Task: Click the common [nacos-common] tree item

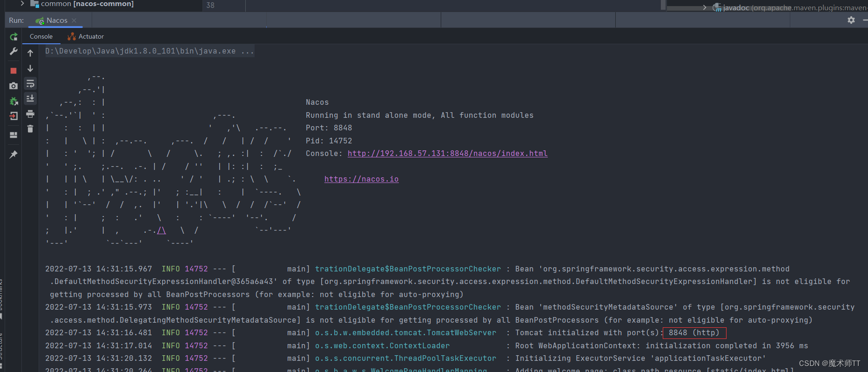Action: pos(82,4)
